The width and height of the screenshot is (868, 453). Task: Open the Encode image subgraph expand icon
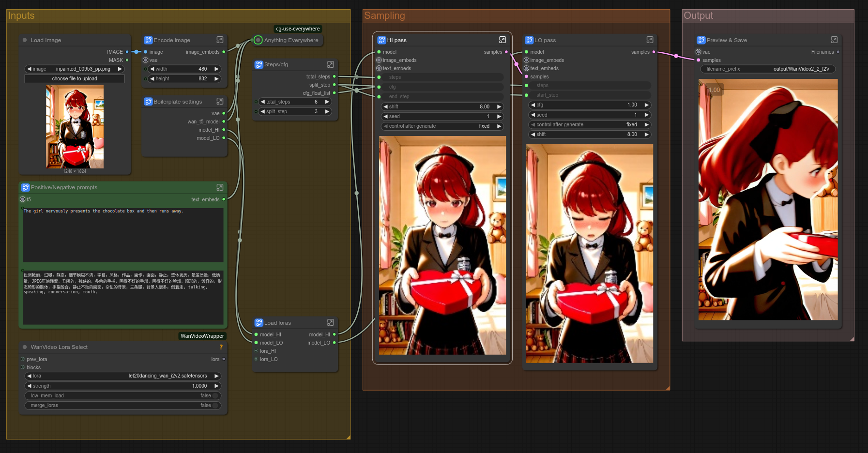point(220,40)
